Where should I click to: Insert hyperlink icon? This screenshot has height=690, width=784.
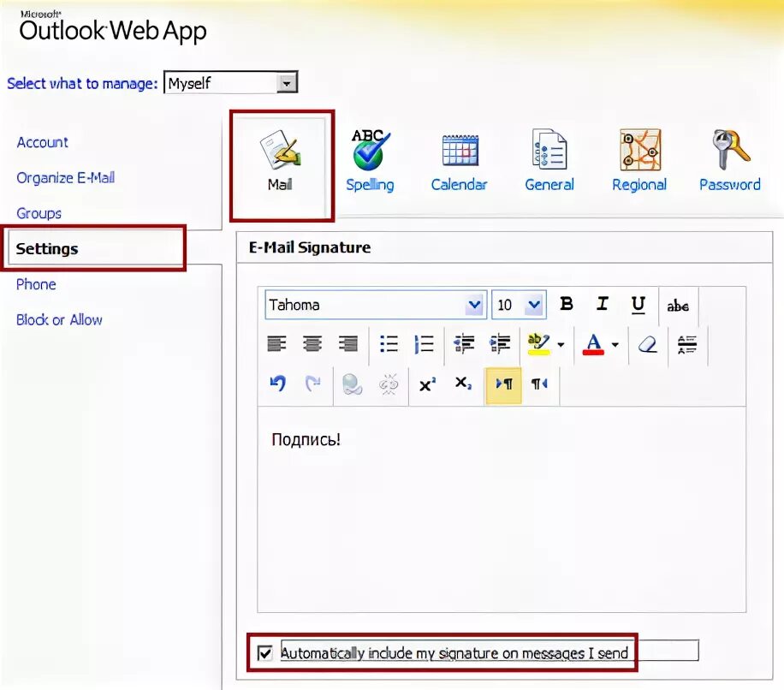pos(352,384)
